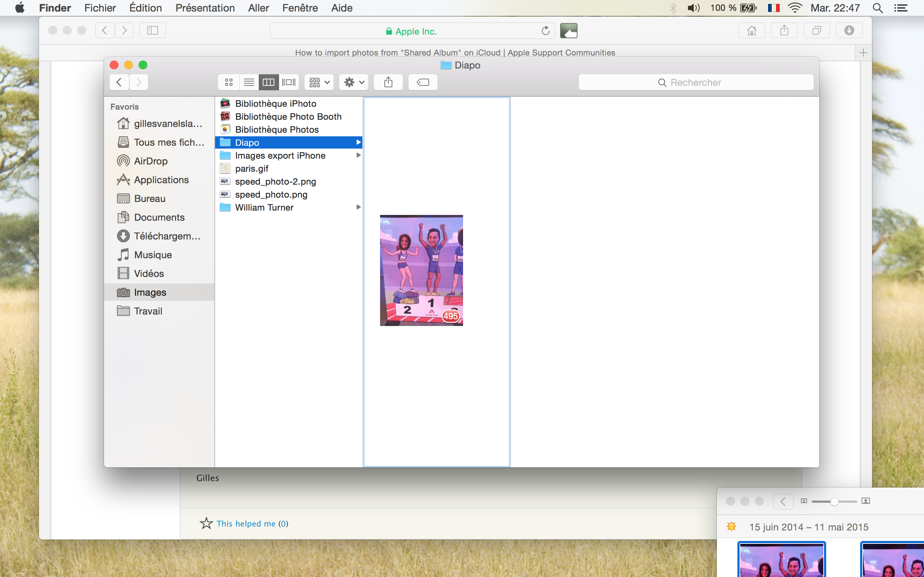
Task: Click the Rechercher search field
Action: click(x=696, y=83)
